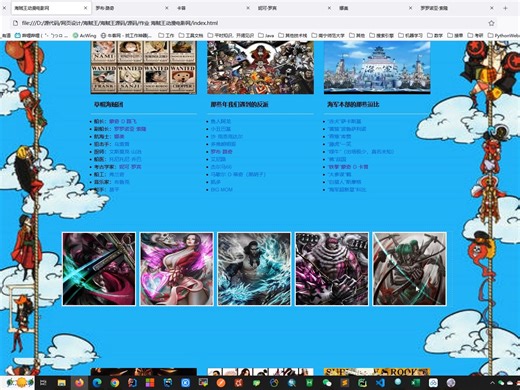Close the 海贼王动漫电影网 tab
This screenshot has width=520, height=390.
(x=86, y=8)
